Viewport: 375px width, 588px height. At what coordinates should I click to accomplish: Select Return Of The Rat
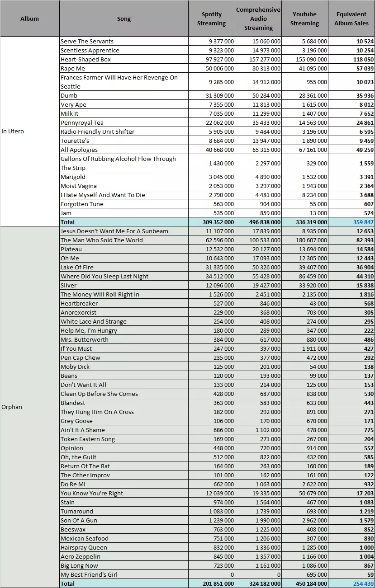tap(124, 466)
